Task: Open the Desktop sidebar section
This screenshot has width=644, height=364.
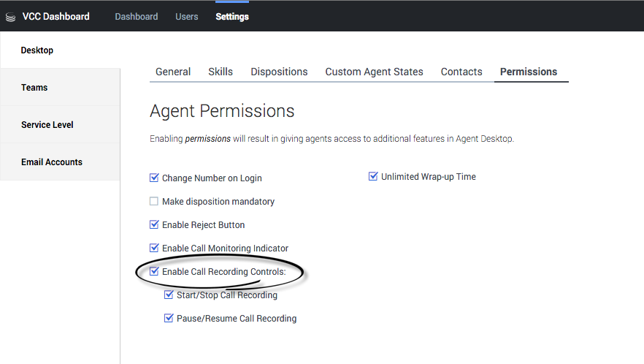Action: (37, 50)
